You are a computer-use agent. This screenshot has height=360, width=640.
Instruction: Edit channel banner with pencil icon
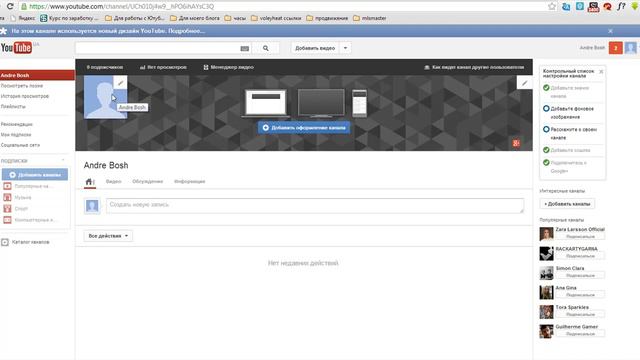[524, 83]
